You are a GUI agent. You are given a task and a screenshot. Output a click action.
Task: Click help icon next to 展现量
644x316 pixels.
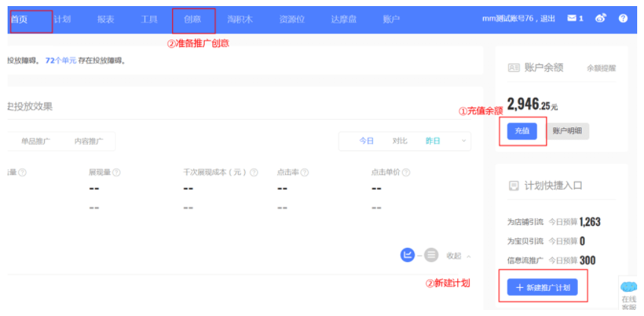click(117, 173)
